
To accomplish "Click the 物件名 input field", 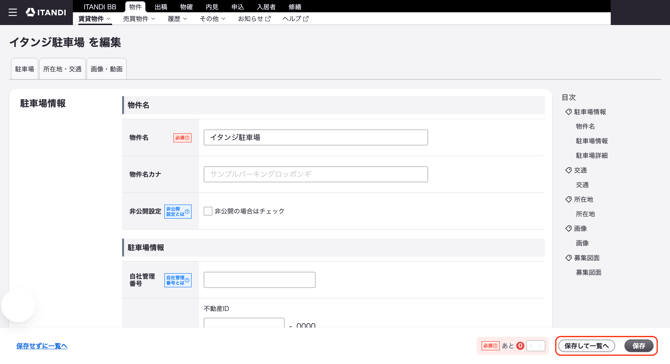I will [315, 138].
